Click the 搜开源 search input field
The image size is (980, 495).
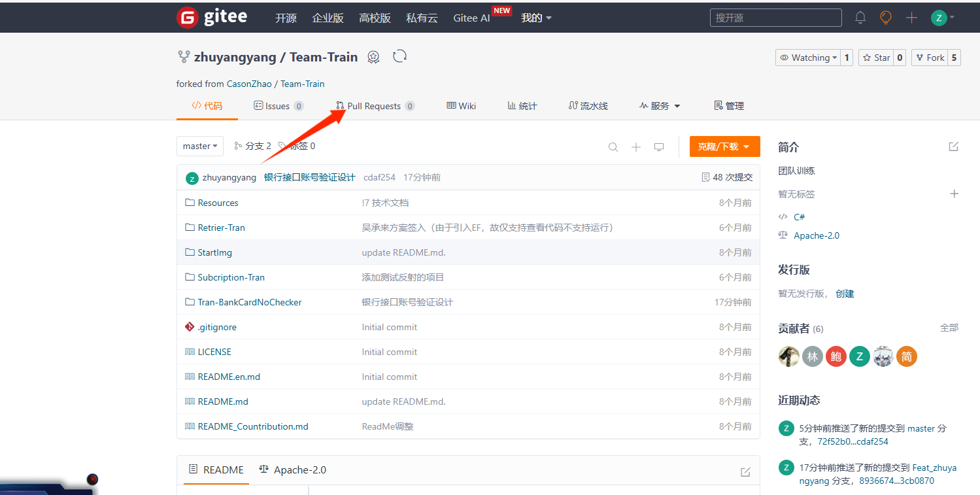(775, 18)
